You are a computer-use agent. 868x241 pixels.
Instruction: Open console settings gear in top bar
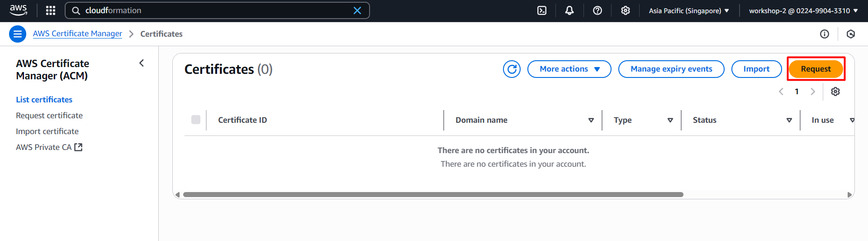(x=626, y=10)
